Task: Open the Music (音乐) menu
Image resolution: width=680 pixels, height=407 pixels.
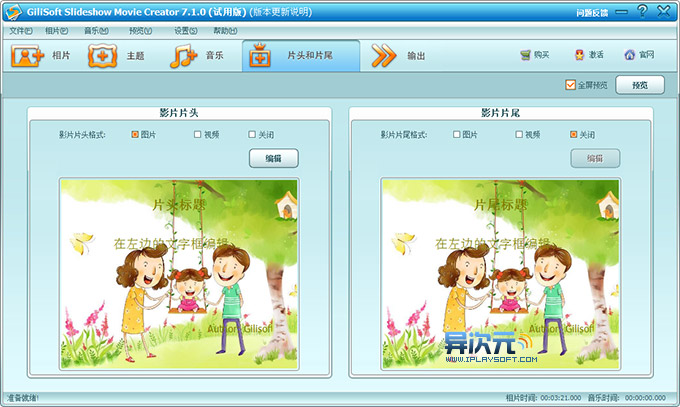Action: pyautogui.click(x=96, y=31)
